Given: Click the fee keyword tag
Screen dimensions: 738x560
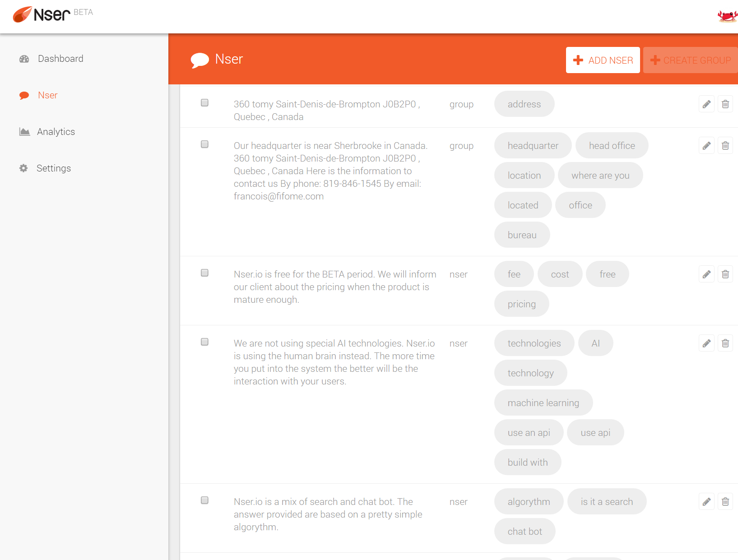Looking at the screenshot, I should coord(514,274).
